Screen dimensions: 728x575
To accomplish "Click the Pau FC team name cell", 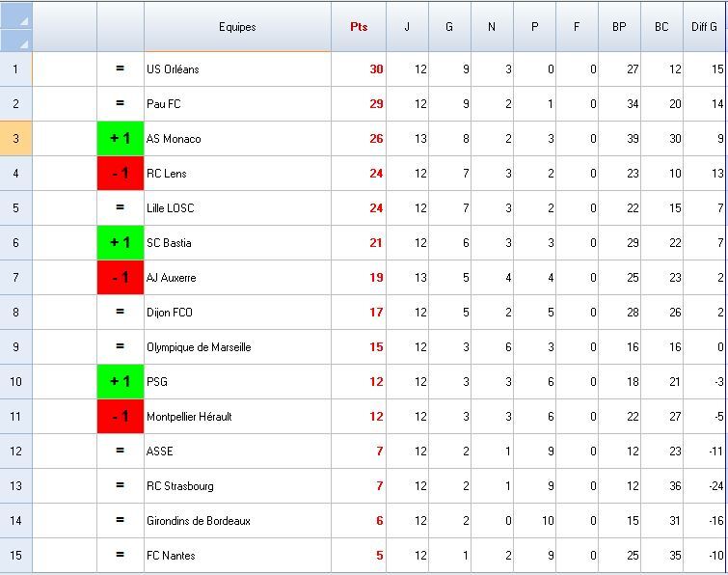I will pyautogui.click(x=237, y=104).
